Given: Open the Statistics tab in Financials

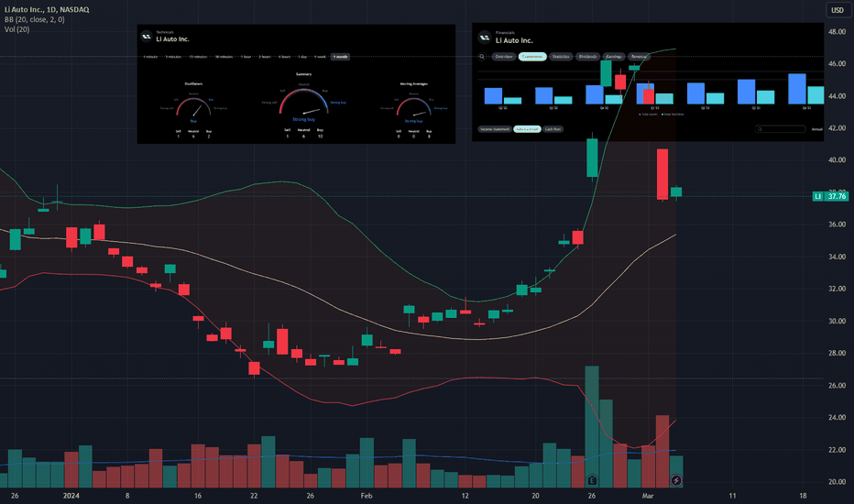Looking at the screenshot, I should (561, 57).
